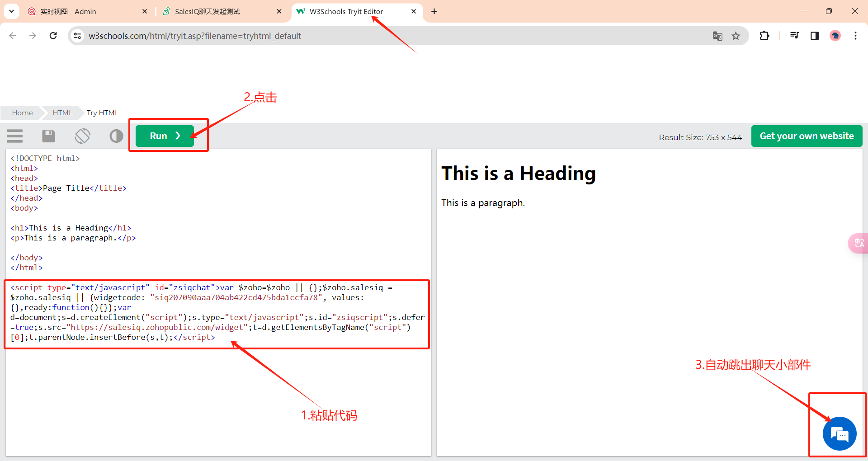Open the browser profile avatar
868x461 pixels.
point(835,36)
